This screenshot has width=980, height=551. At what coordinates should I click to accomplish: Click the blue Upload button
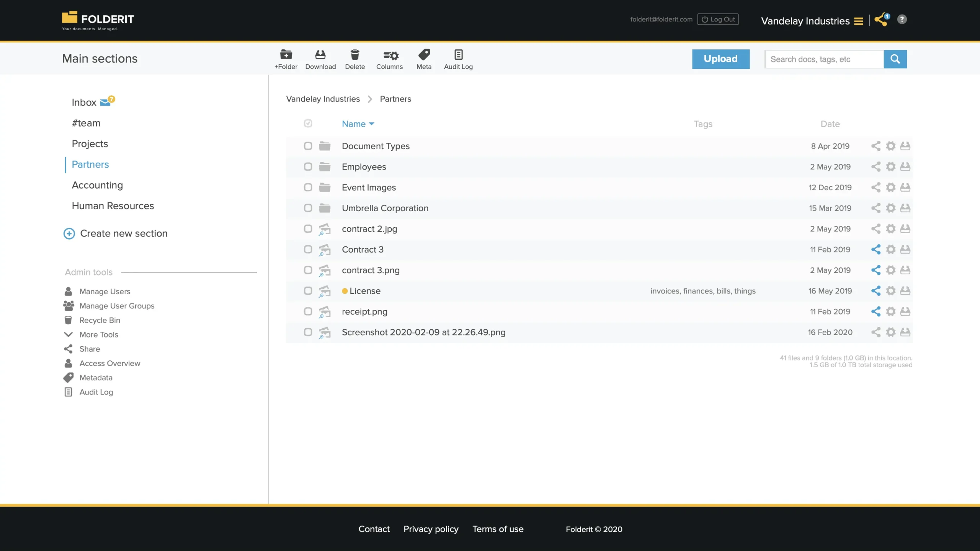pos(720,59)
